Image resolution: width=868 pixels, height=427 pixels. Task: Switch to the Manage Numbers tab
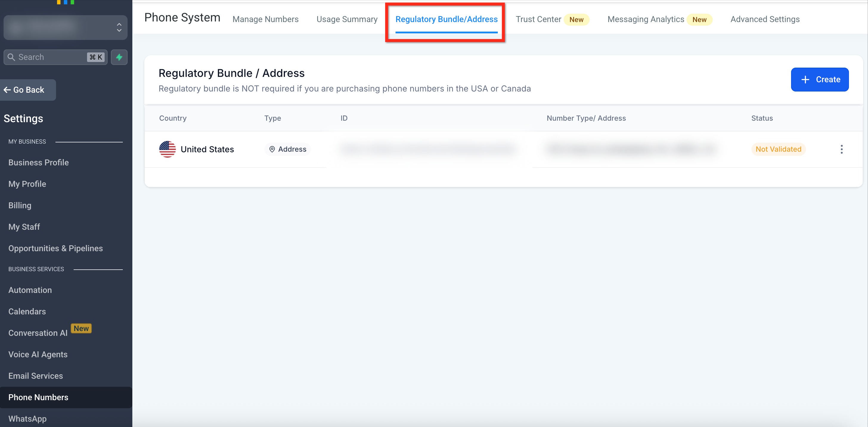point(265,20)
